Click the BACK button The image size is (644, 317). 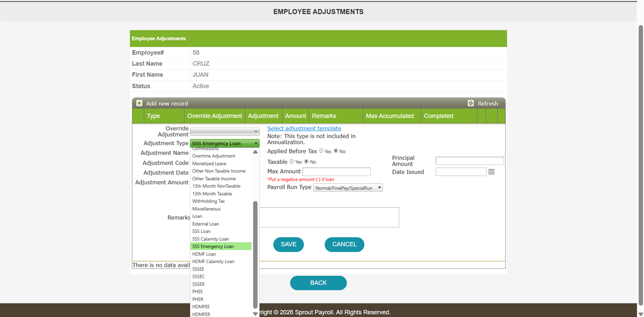click(318, 283)
